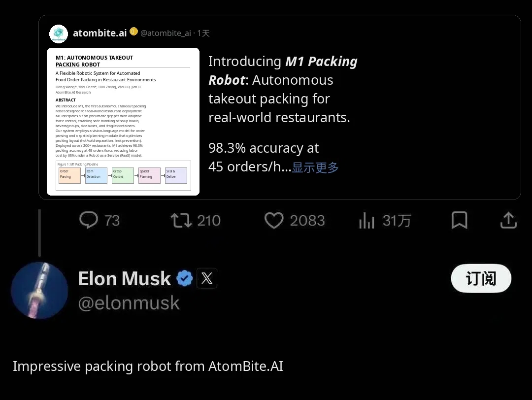Click atombite.ai's gold verified badge
This screenshot has height=400, width=532.
click(133, 32)
